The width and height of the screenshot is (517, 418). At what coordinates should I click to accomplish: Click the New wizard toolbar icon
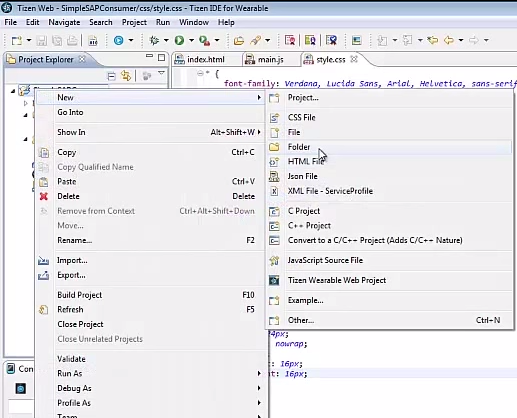17,41
